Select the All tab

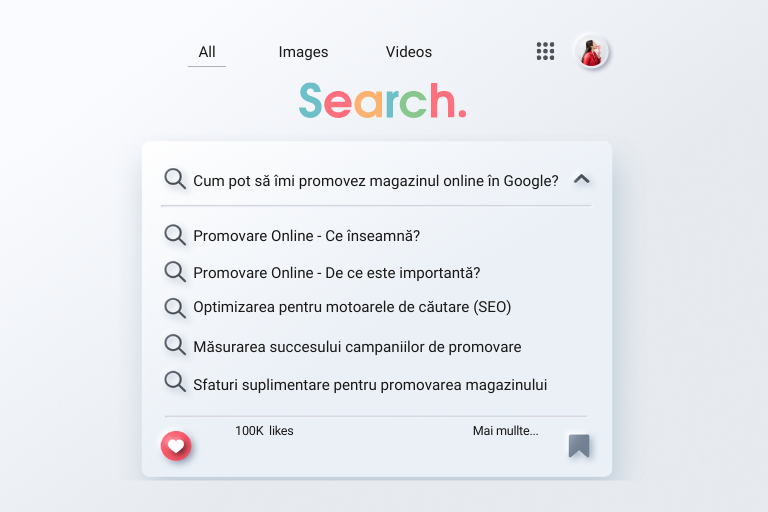[x=207, y=52]
